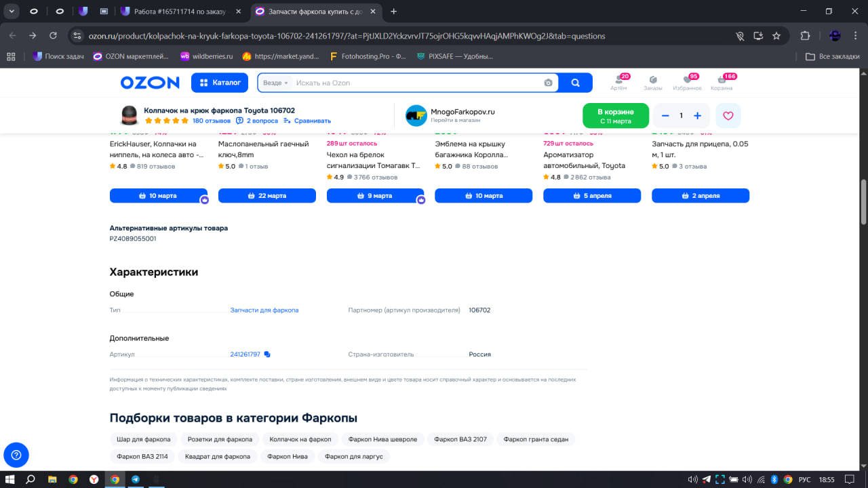Screen dimensions: 868x488
Task: Search by photo with the camera icon
Action: coord(548,83)
